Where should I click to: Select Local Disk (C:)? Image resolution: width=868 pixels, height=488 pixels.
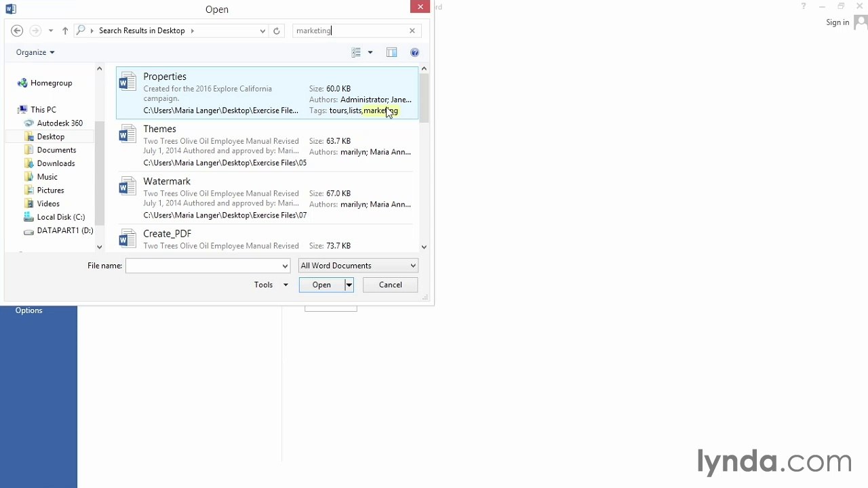61,217
